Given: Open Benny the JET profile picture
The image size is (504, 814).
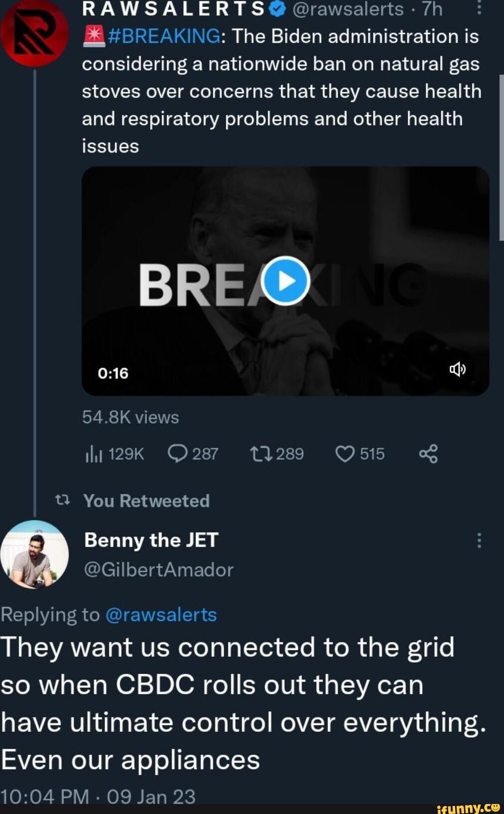Looking at the screenshot, I should point(34,554).
